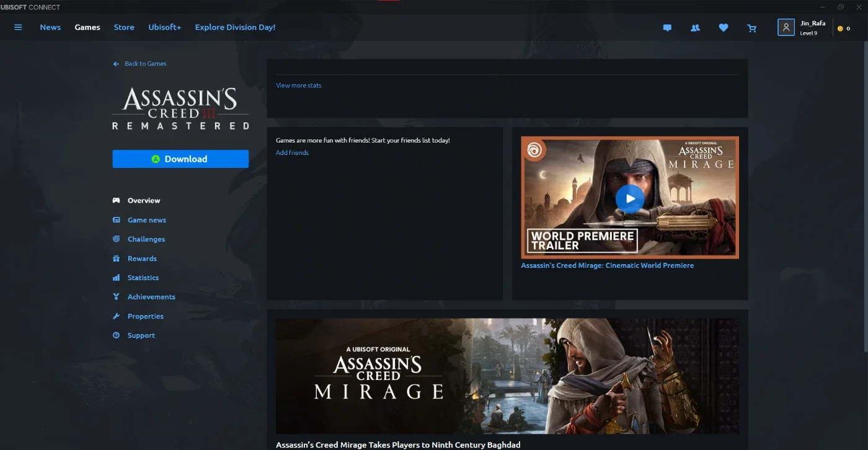Image resolution: width=868 pixels, height=450 pixels.
Task: Select Game news in the sidebar
Action: click(x=147, y=220)
